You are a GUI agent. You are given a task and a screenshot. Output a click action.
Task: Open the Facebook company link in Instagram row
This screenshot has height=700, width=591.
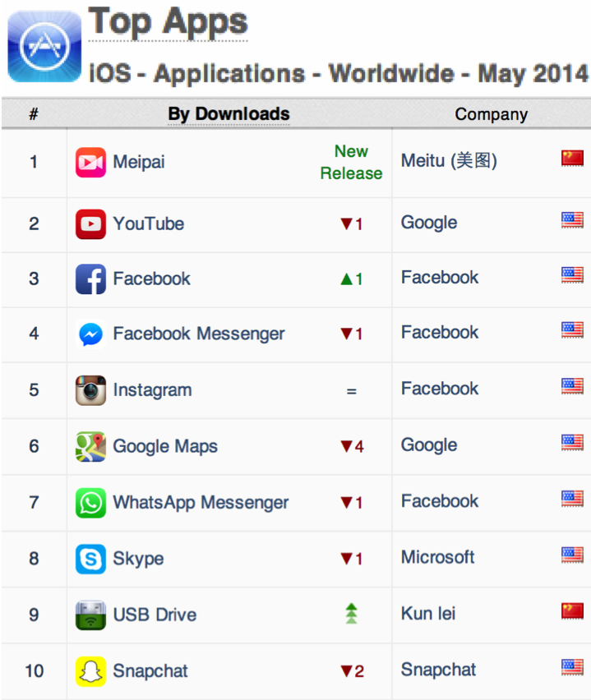(440, 389)
